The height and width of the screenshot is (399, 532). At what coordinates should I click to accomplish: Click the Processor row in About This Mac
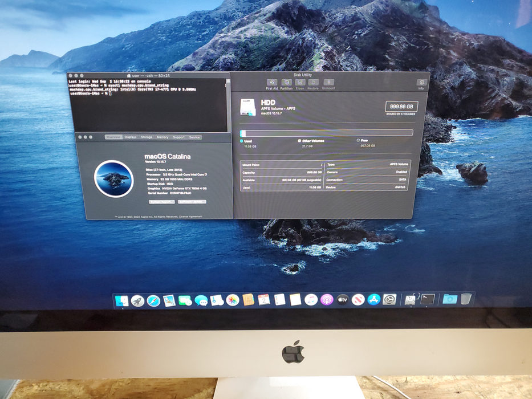[x=176, y=174]
